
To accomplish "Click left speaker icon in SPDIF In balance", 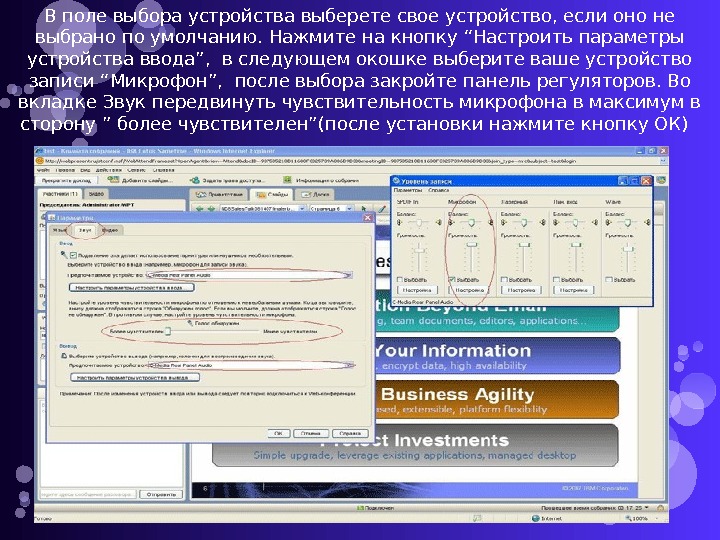I will [x=399, y=223].
